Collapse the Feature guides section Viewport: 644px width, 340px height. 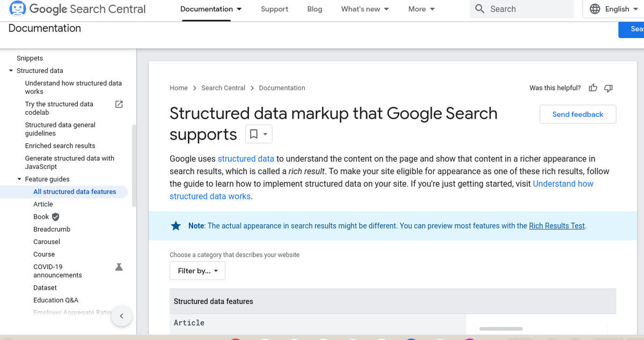point(19,179)
